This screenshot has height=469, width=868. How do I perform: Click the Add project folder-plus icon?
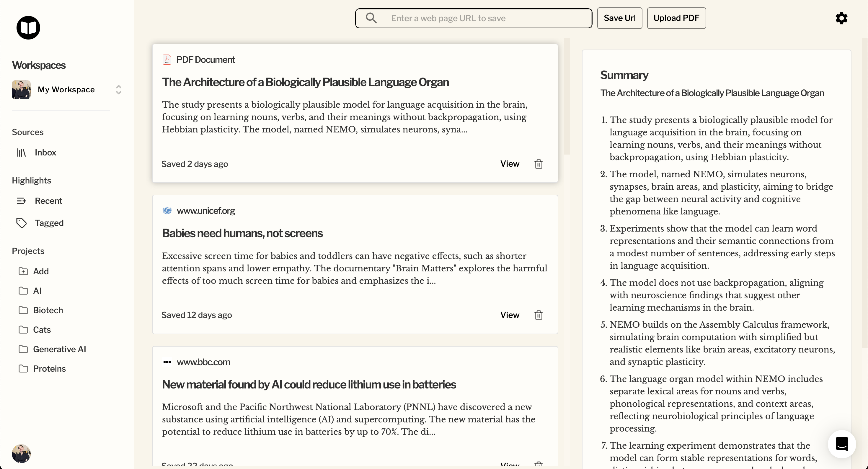click(23, 271)
